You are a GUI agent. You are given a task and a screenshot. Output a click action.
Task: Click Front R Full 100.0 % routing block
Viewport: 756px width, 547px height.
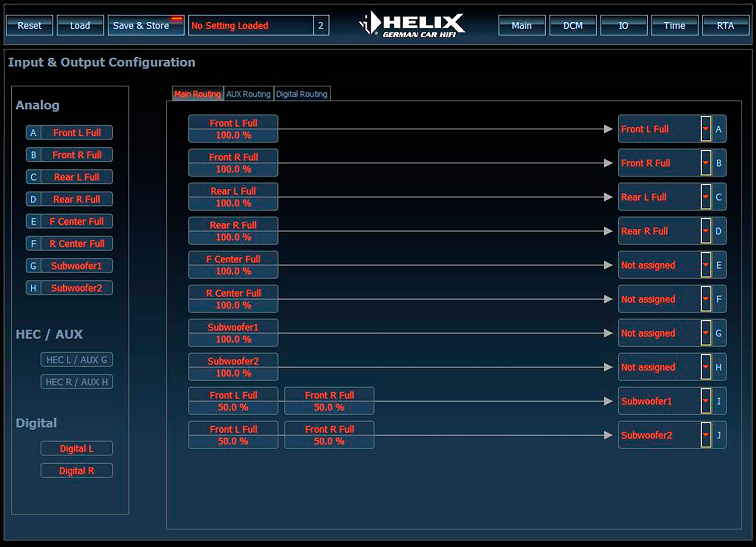(233, 163)
